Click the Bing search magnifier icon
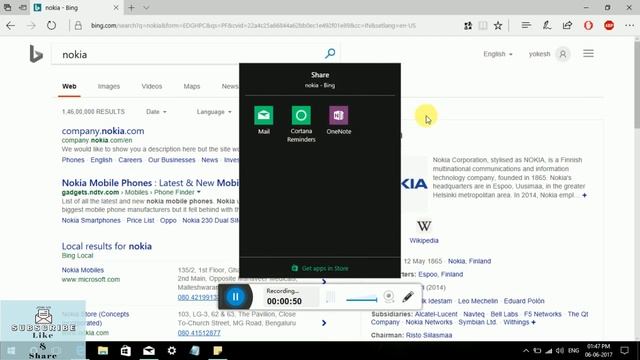 pos(330,53)
